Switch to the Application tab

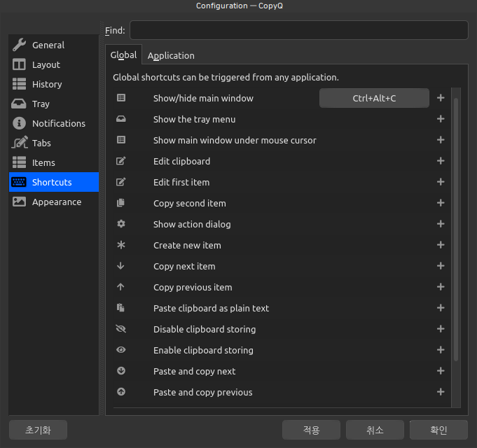[x=171, y=55]
